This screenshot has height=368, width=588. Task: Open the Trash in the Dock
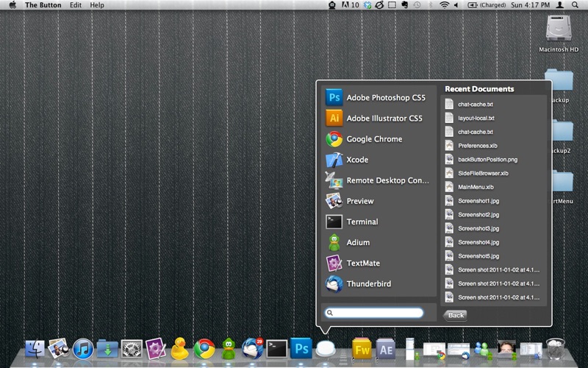point(555,349)
